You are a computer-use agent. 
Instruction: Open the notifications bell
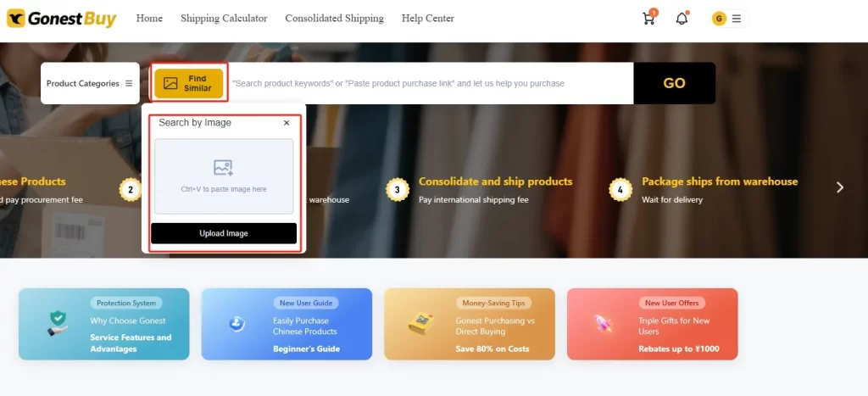[682, 19]
